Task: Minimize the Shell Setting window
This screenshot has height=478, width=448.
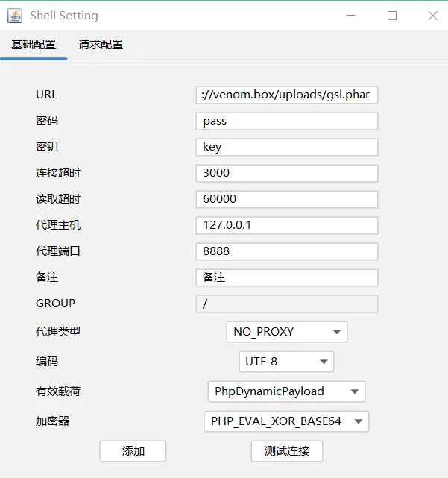Action: point(352,15)
